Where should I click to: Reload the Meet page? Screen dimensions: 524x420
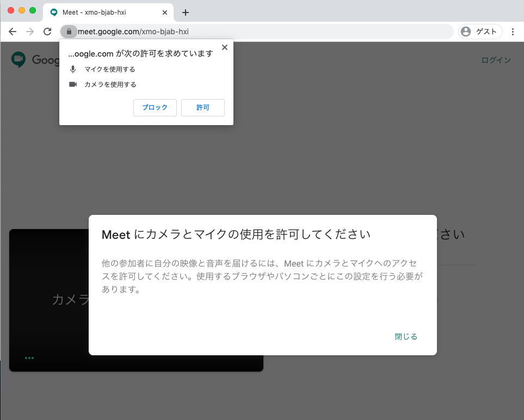pyautogui.click(x=47, y=32)
